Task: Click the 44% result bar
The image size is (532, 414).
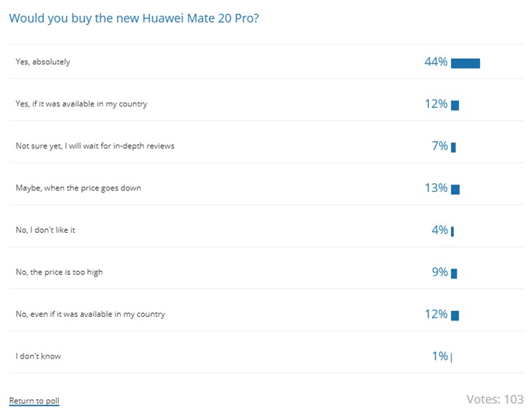Action: point(465,63)
